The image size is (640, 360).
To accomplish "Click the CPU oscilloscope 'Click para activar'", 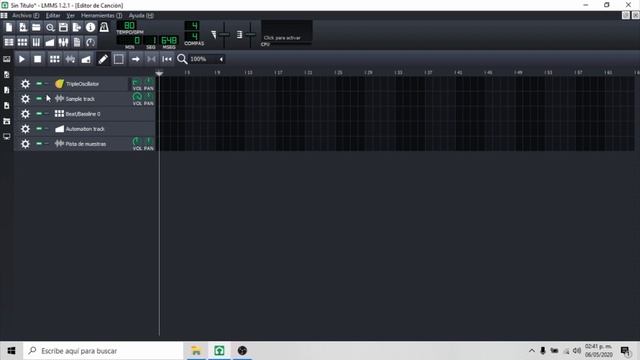I will coord(287,31).
